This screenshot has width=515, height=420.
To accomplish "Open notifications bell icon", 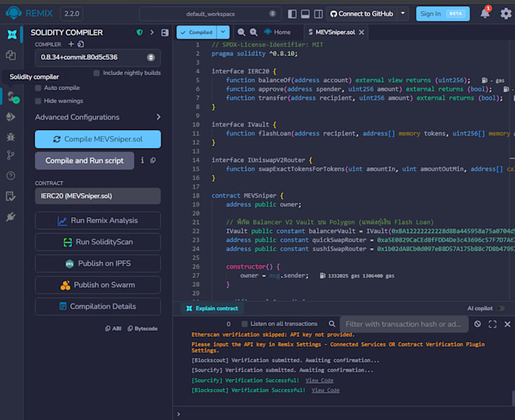I will click(x=485, y=13).
